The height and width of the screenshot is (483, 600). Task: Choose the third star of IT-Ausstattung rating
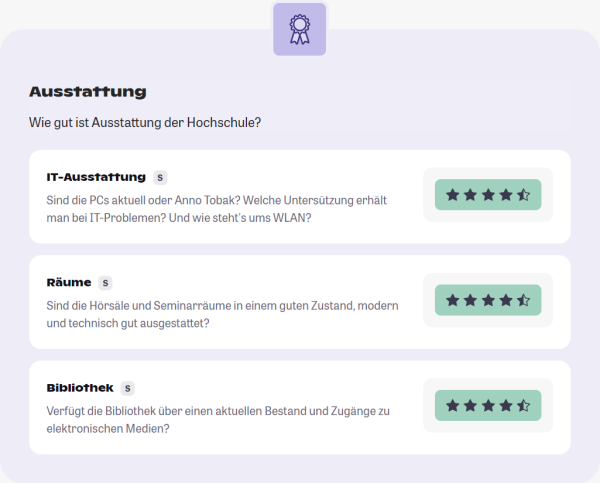tap(488, 195)
